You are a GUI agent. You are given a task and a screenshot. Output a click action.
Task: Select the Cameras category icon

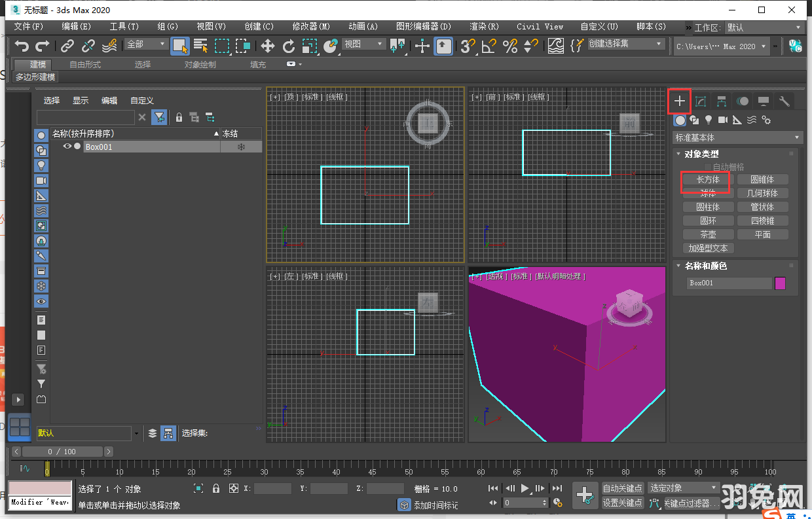723,120
